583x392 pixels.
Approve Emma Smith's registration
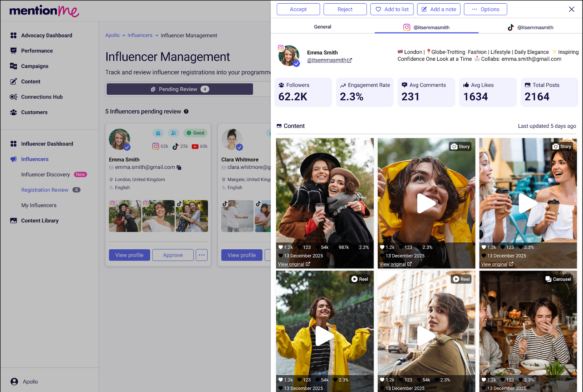pyautogui.click(x=173, y=255)
